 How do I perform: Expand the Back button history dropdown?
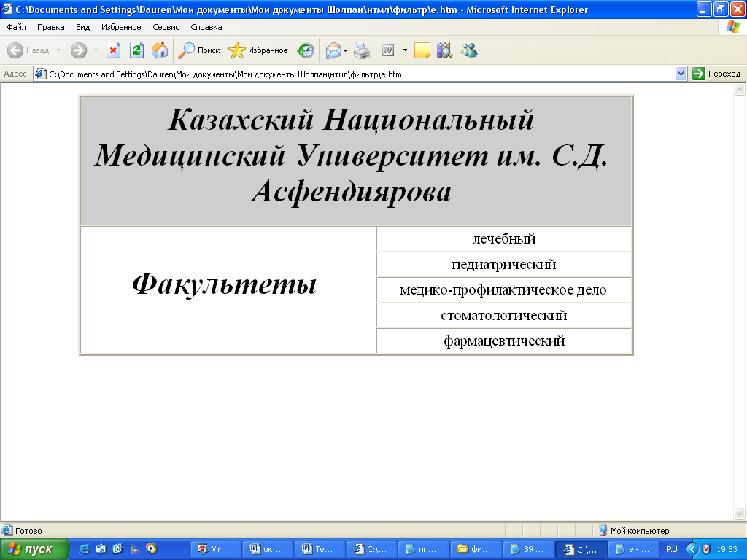pos(58,50)
